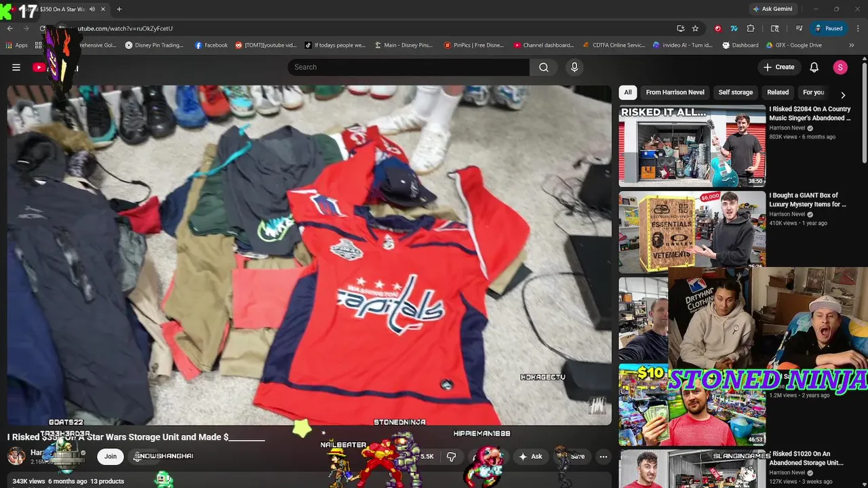The image size is (868, 488).
Task: Click the video title I Risked $350
Action: pyautogui.click(x=136, y=437)
